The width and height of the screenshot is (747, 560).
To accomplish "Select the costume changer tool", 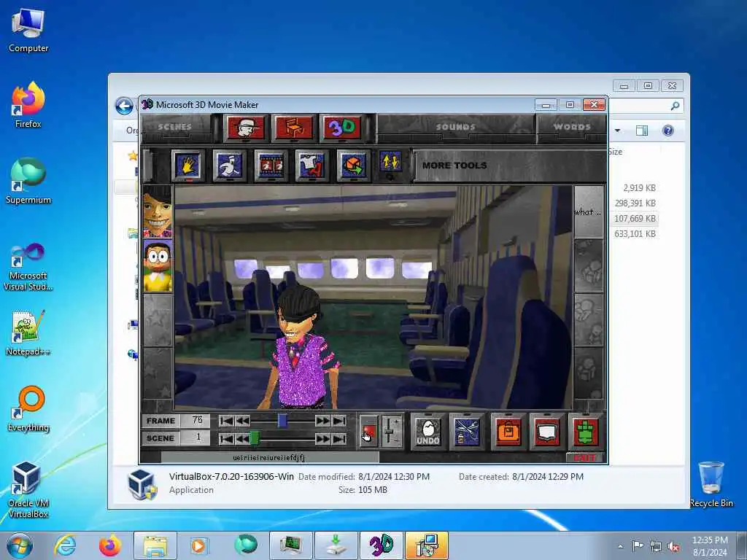I will 311,166.
